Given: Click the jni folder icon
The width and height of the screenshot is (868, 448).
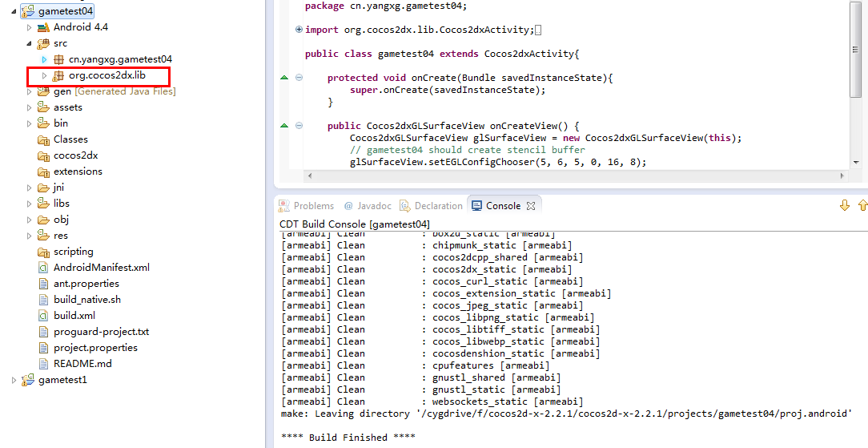Looking at the screenshot, I should [43, 188].
